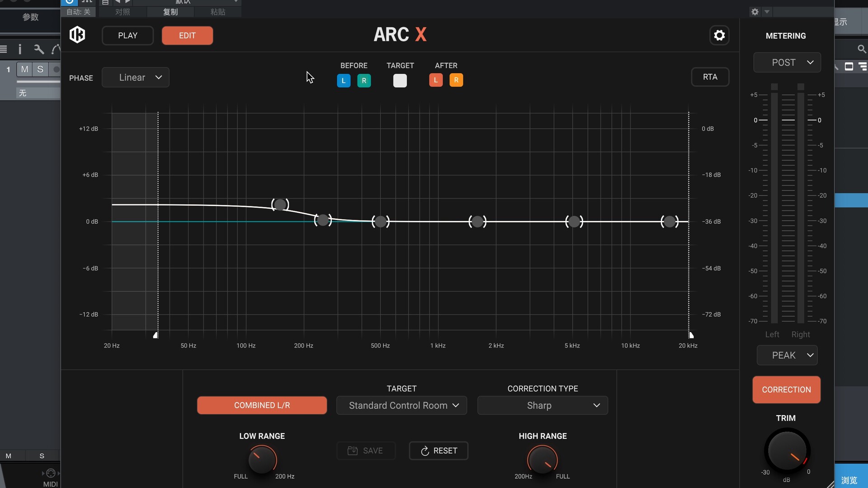Switch to EDIT mode tab
868x488 pixels.
click(187, 35)
